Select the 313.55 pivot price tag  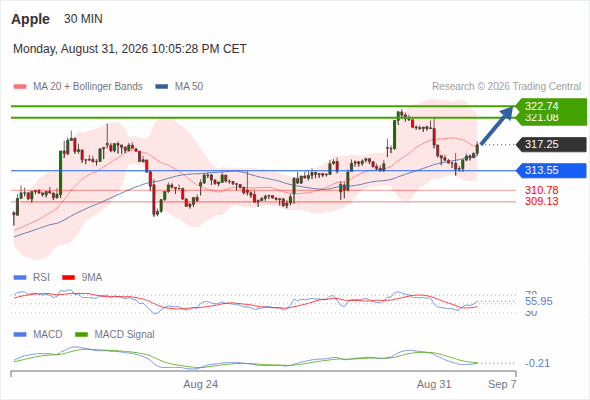point(550,170)
